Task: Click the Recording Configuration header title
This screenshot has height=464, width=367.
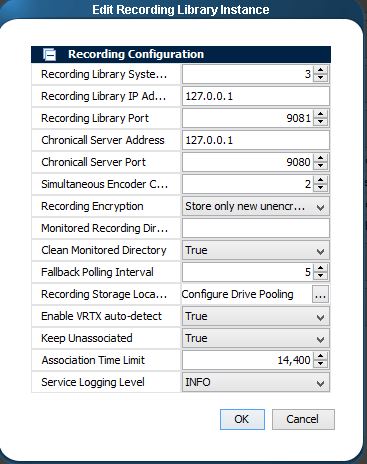Action: [136, 54]
